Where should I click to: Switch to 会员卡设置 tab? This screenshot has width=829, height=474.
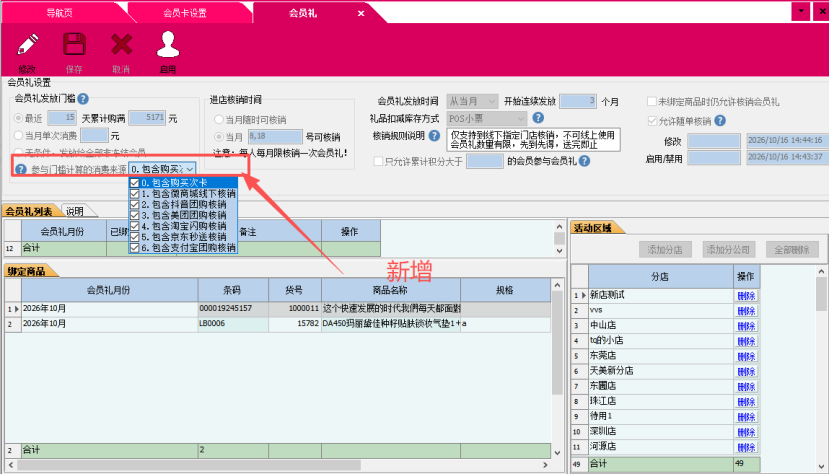coord(185,13)
